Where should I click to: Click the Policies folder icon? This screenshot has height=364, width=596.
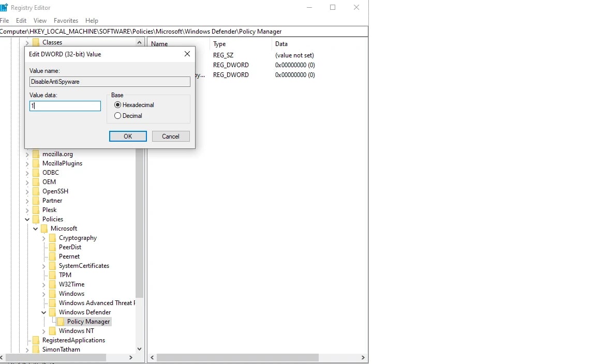click(x=36, y=219)
